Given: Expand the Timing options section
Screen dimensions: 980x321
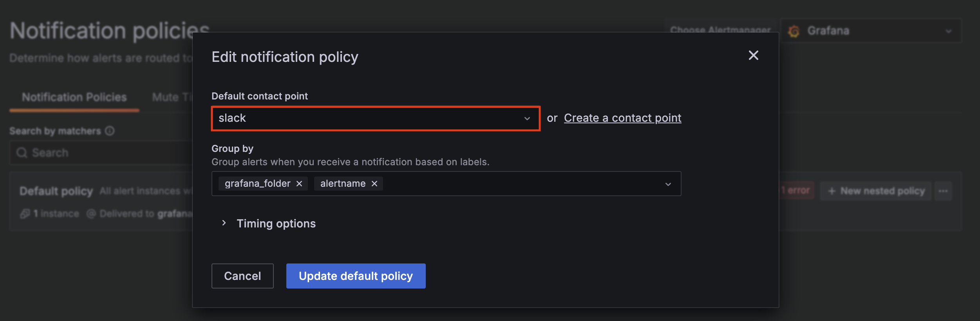Looking at the screenshot, I should [224, 223].
